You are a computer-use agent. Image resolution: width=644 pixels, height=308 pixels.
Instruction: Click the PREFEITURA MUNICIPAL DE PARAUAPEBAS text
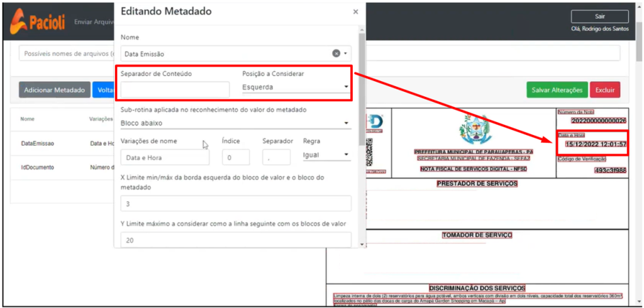pos(474,151)
